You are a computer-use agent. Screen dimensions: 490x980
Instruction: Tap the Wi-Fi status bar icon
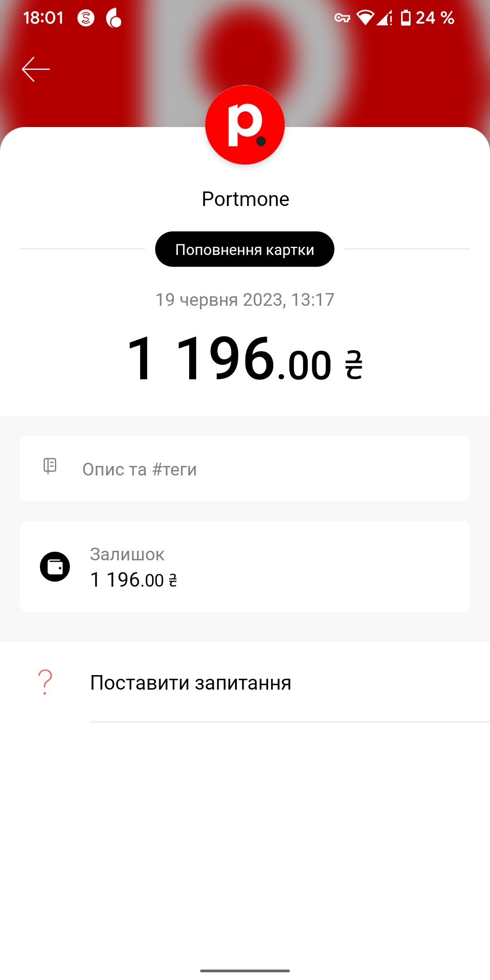click(x=365, y=18)
